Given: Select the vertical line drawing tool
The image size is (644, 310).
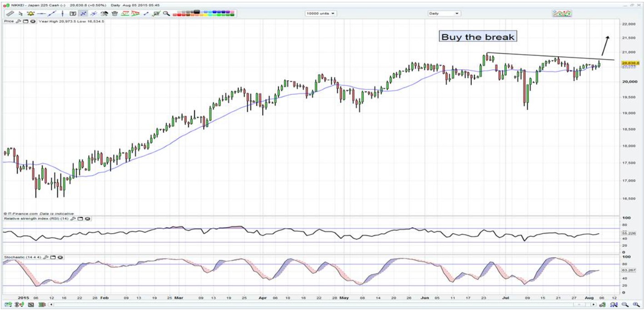Looking at the screenshot, I should tap(62, 14).
